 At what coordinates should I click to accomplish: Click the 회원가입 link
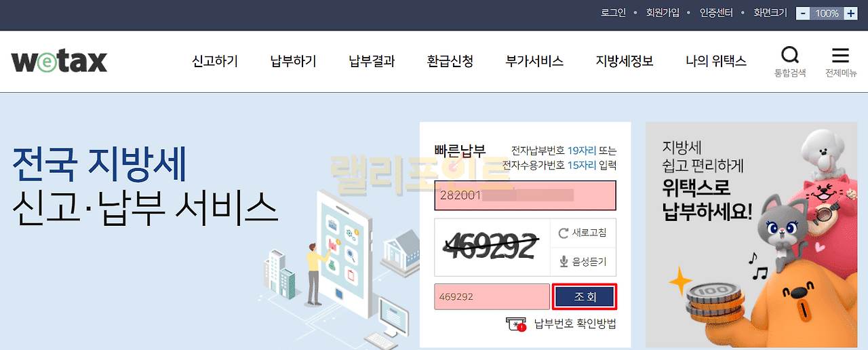(x=663, y=13)
